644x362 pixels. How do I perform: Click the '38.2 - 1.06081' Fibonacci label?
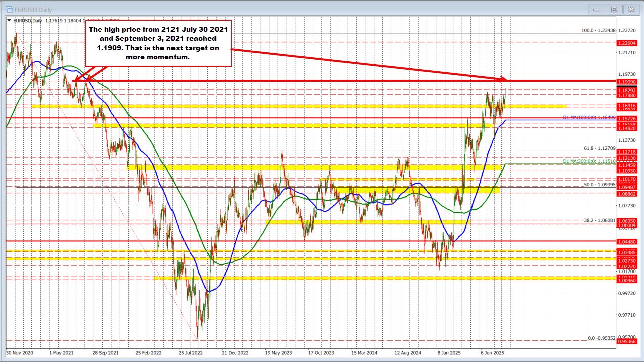[x=599, y=220]
